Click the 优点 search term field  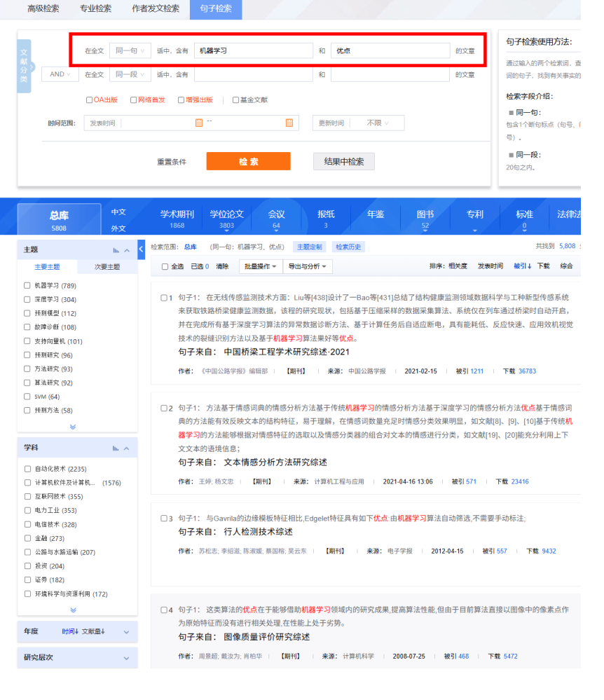(x=390, y=50)
